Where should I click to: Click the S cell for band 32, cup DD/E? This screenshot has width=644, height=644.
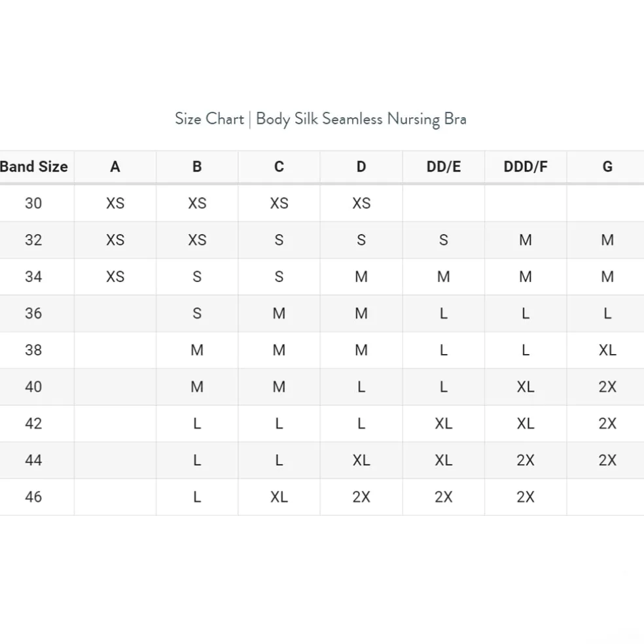point(443,240)
